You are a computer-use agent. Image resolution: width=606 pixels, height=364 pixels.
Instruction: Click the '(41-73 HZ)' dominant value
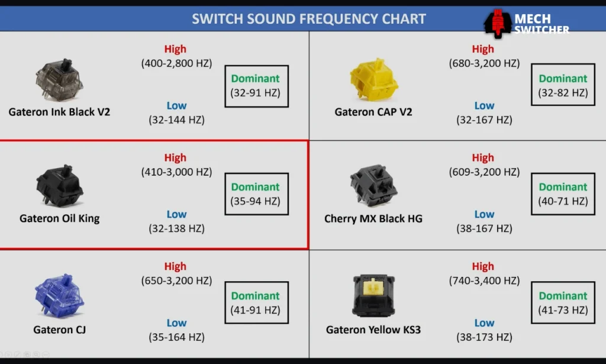563,310
